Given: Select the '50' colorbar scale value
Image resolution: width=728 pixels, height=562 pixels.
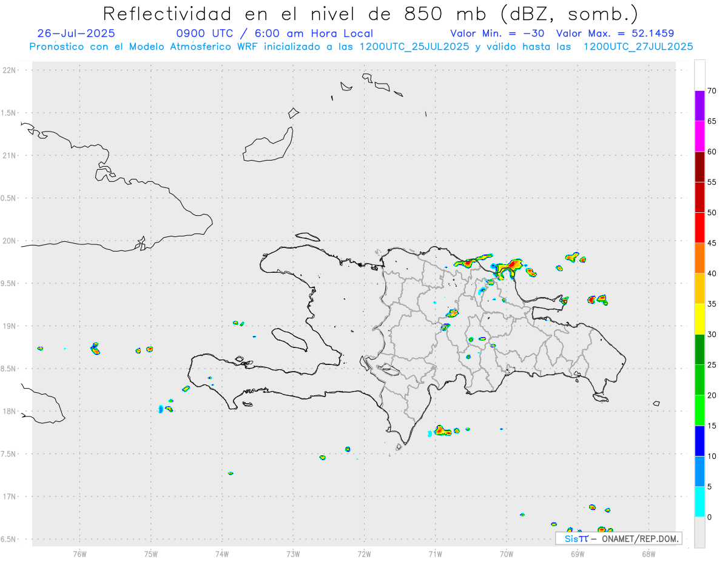Looking at the screenshot, I should click(x=712, y=213).
